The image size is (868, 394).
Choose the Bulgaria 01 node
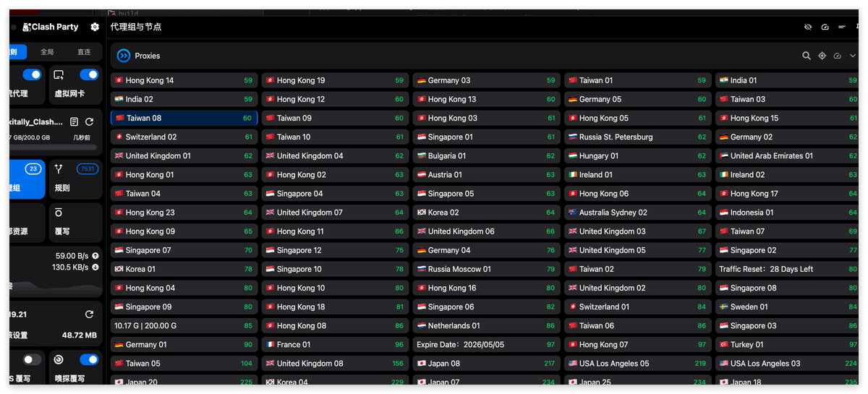click(486, 155)
